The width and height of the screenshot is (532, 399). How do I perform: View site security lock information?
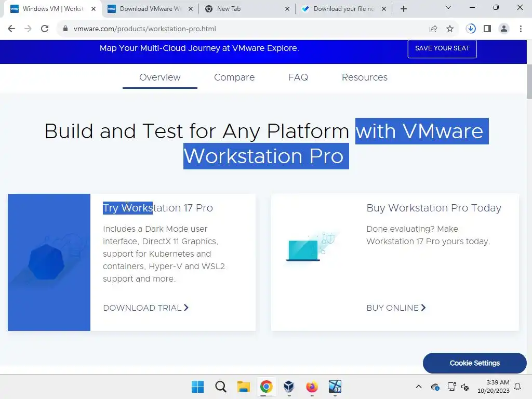[65, 29]
